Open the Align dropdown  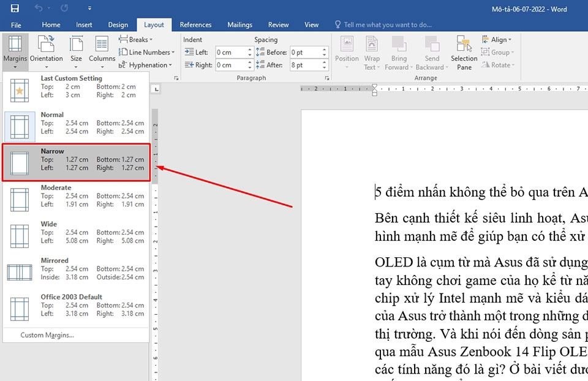(497, 39)
